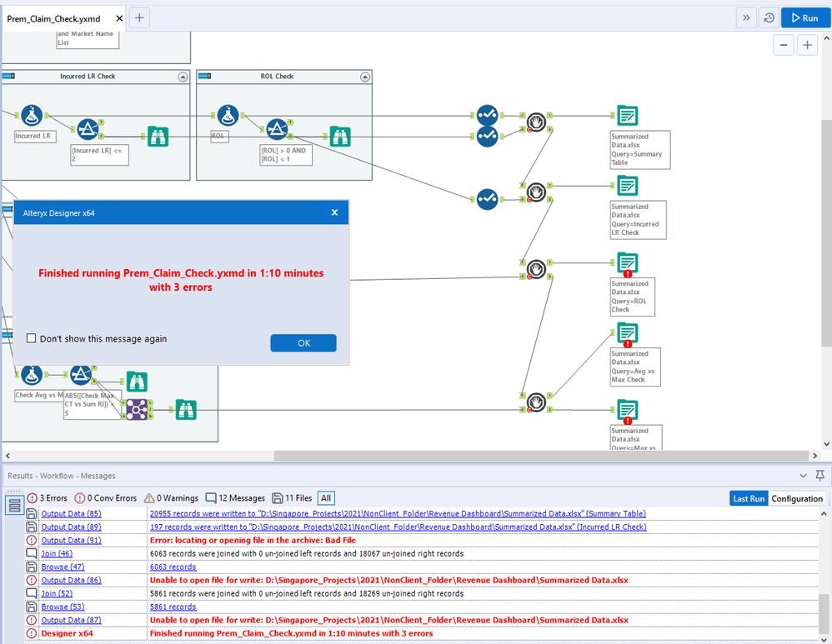832x644 pixels.
Task: Close the Alteryx Designer x64 dialog
Action: pyautogui.click(x=335, y=212)
